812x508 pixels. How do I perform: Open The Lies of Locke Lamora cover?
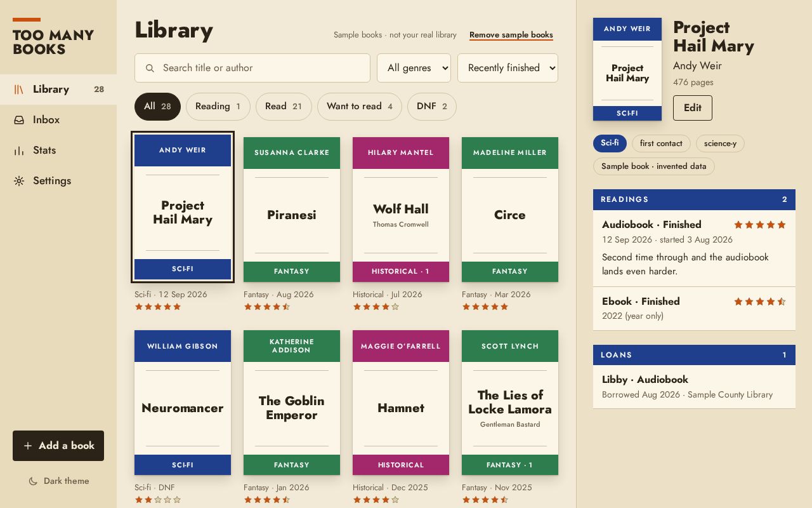[x=510, y=403]
